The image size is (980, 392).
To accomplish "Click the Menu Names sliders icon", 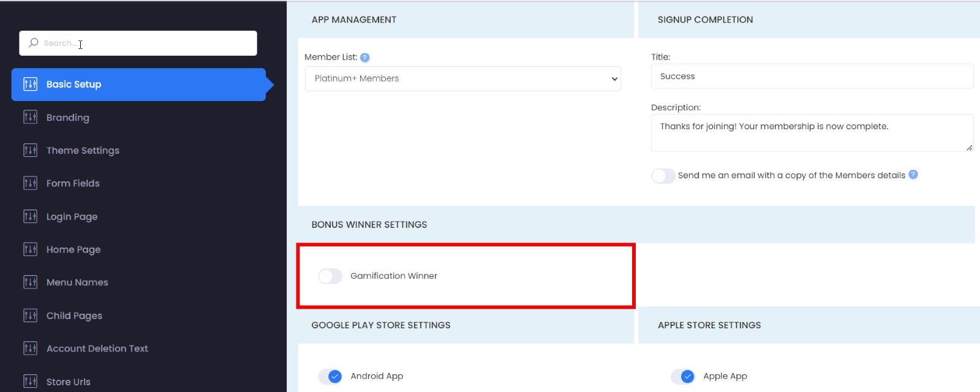I will pyautogui.click(x=30, y=282).
